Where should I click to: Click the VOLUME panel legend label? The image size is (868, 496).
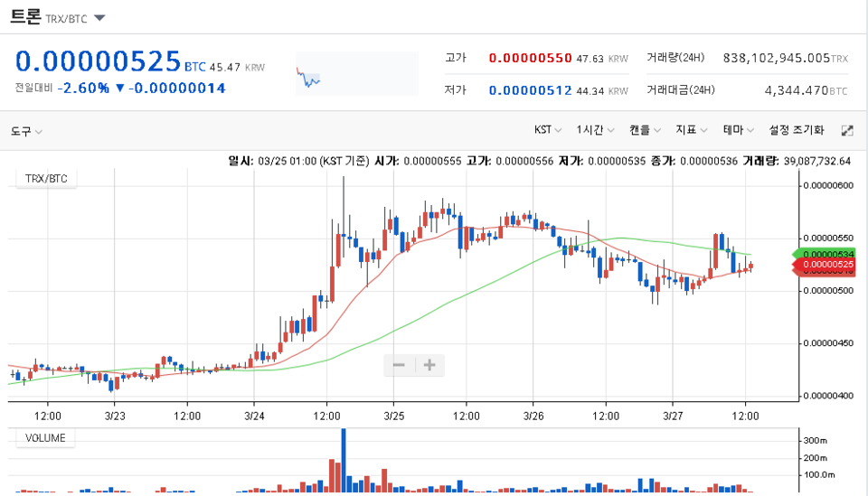45,438
